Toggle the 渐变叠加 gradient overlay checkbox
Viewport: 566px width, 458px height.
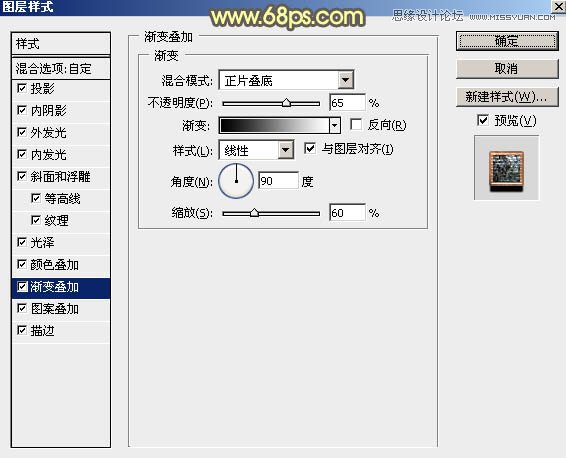22,287
